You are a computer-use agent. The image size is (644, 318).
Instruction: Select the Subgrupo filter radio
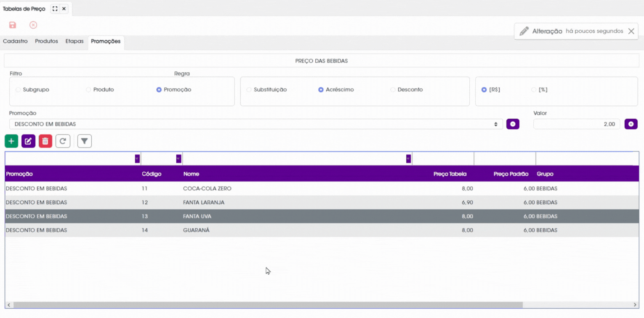[18, 90]
